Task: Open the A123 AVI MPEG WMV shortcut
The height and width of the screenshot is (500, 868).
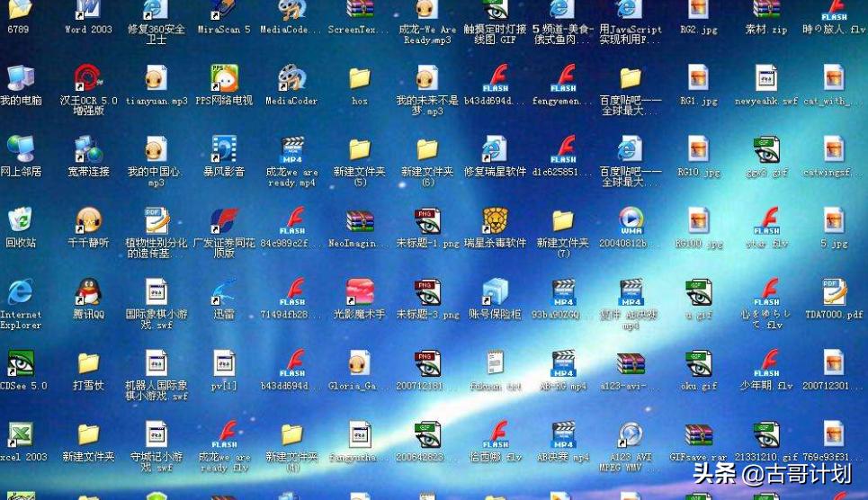Action: (x=631, y=434)
